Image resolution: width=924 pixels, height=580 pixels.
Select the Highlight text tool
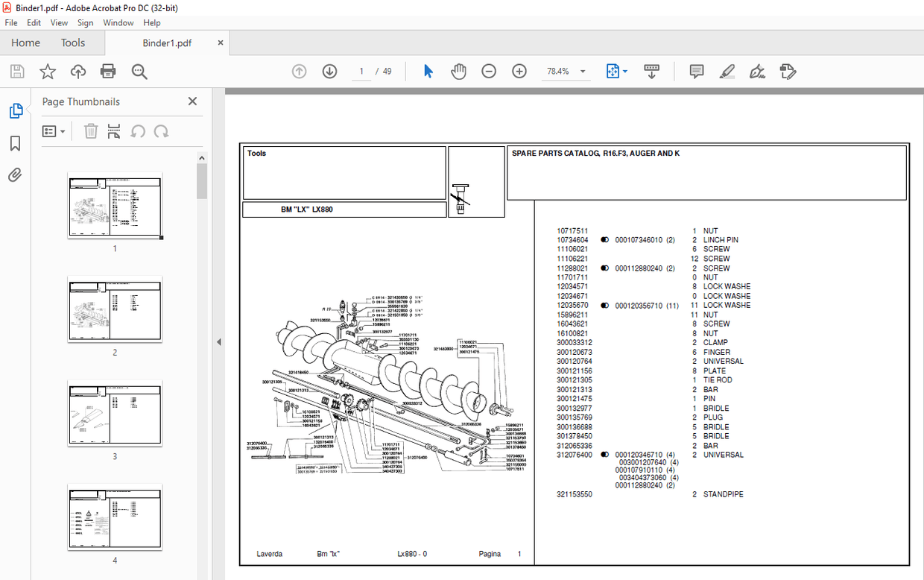click(727, 71)
